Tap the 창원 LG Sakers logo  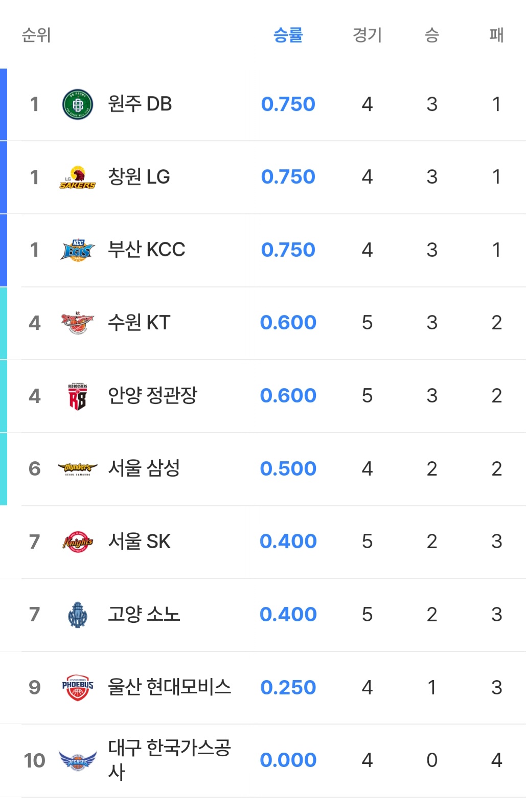coord(78,177)
